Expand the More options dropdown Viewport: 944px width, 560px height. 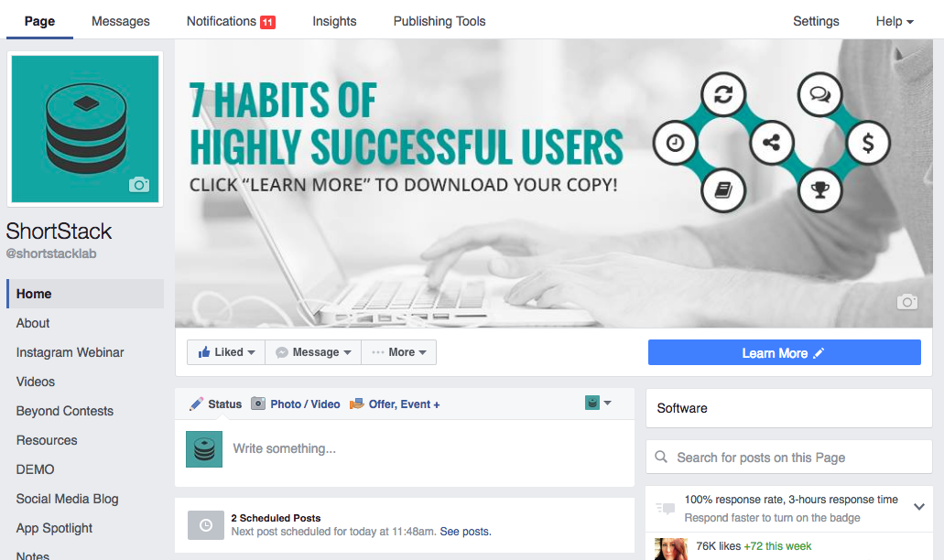(399, 352)
